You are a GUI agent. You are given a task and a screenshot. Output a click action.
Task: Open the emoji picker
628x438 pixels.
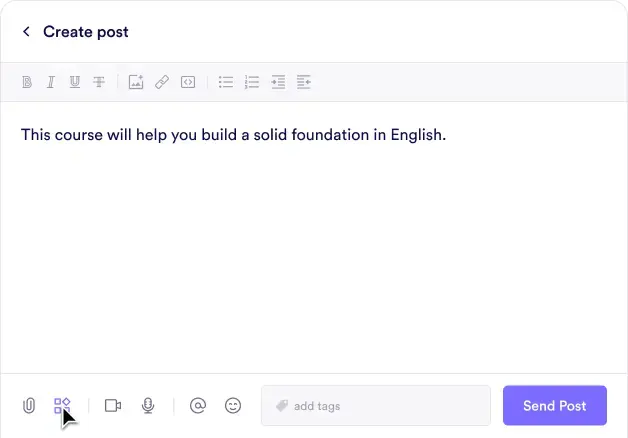[x=233, y=406]
